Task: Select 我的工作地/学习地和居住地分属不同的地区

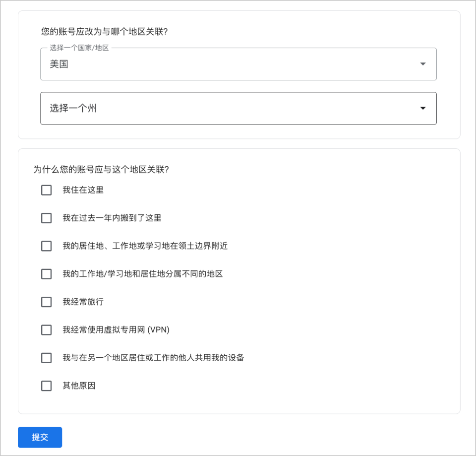Action: 46,274
